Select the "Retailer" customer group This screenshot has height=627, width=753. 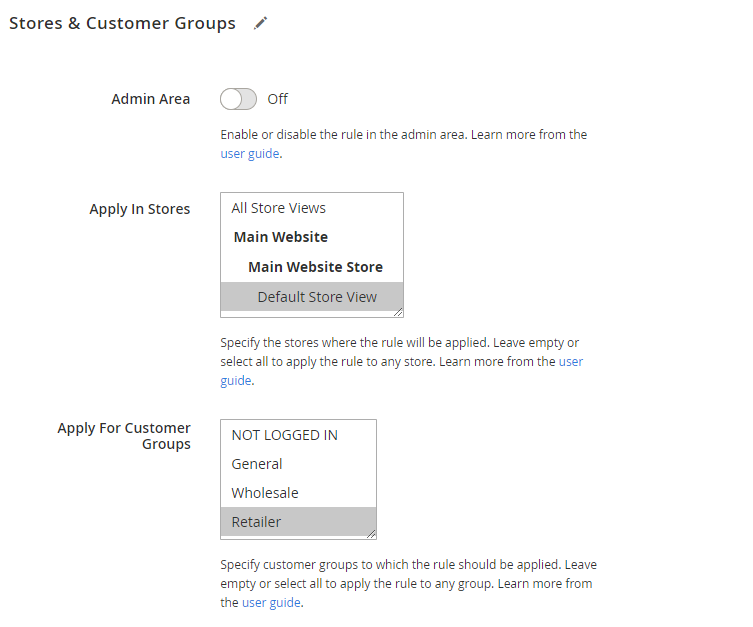pyautogui.click(x=257, y=522)
